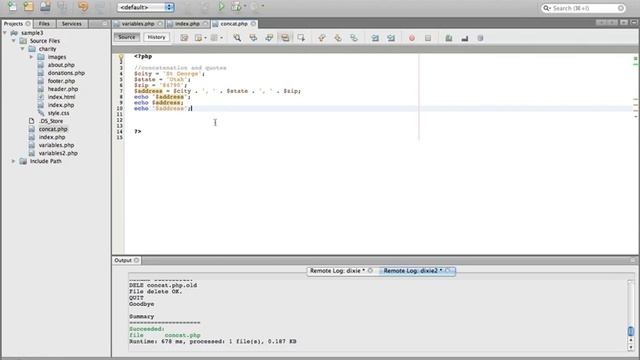Viewport: 640px width, 360px height.
Task: Switch to the Files tab
Action: (x=44, y=24)
